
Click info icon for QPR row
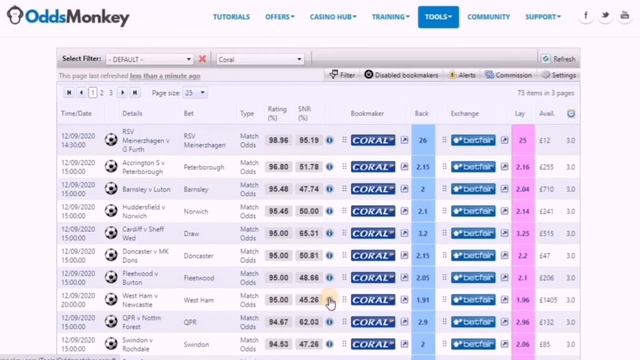pyautogui.click(x=329, y=322)
